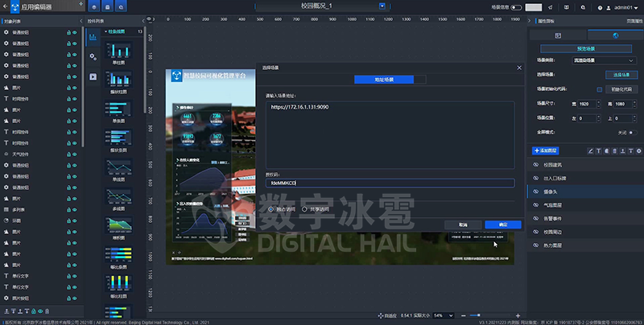
Task: Open the admin01 user menu
Action: pyautogui.click(x=622, y=7)
